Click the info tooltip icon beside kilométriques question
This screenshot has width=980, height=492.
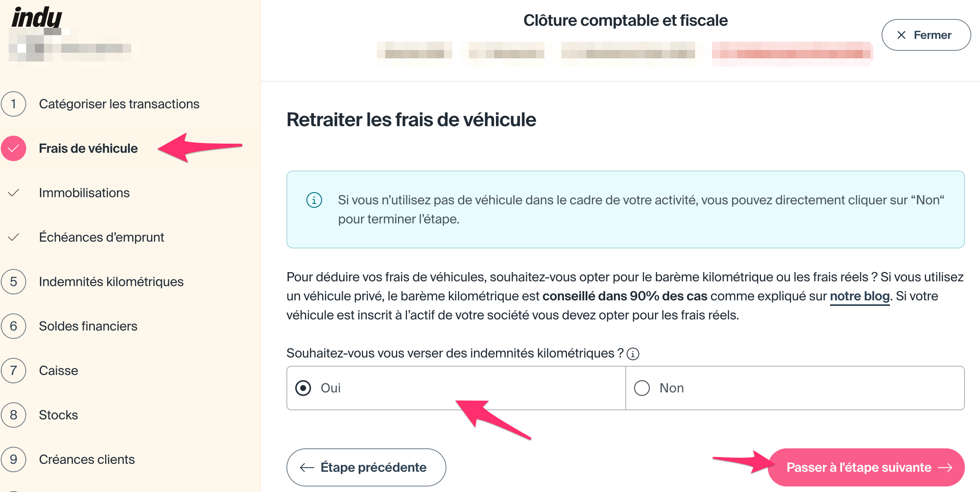click(x=633, y=354)
